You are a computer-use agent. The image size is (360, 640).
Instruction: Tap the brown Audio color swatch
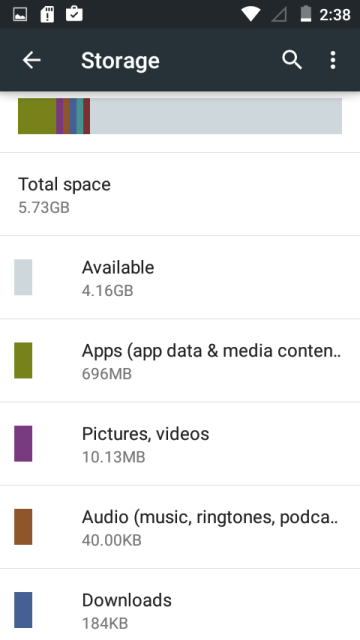pyautogui.click(x=23, y=527)
